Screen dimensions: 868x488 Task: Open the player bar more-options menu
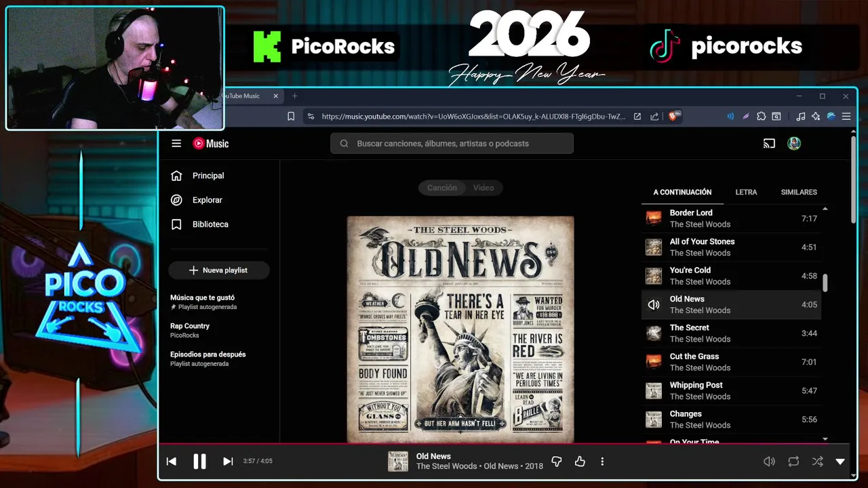[602, 462]
